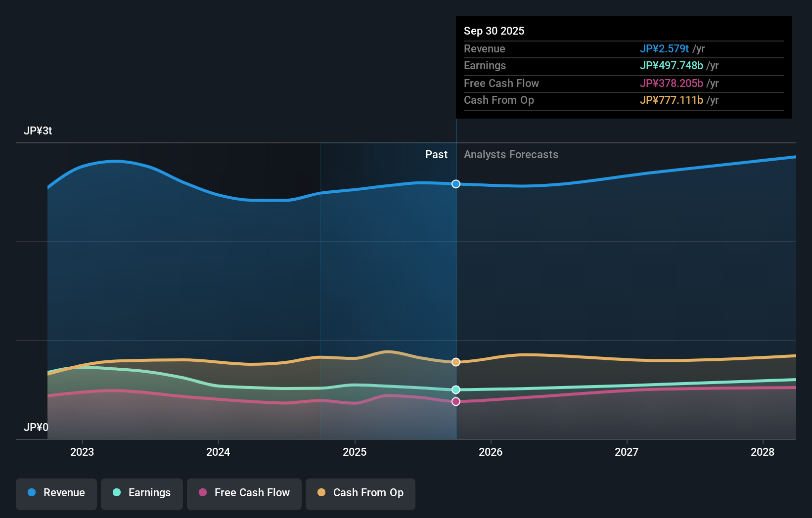The width and height of the screenshot is (812, 518).
Task: Select the teal Earnings marker on the timeline
Action: [x=455, y=389]
